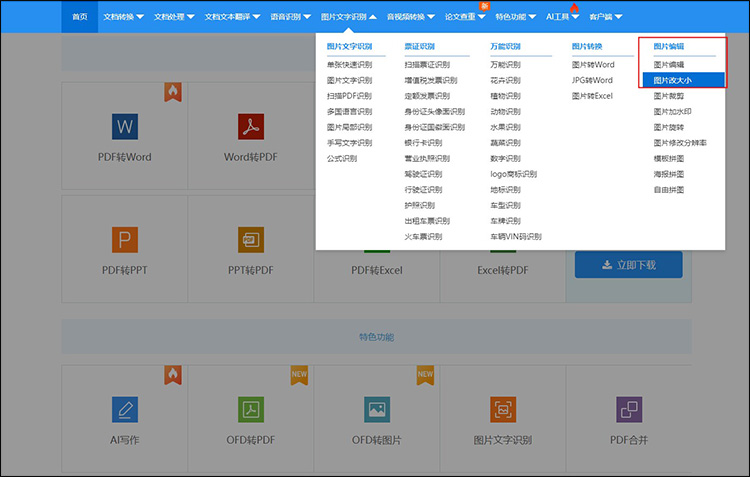The image size is (750, 477).
Task: Expand the 论文查重 nav dropdown
Action: click(x=465, y=17)
